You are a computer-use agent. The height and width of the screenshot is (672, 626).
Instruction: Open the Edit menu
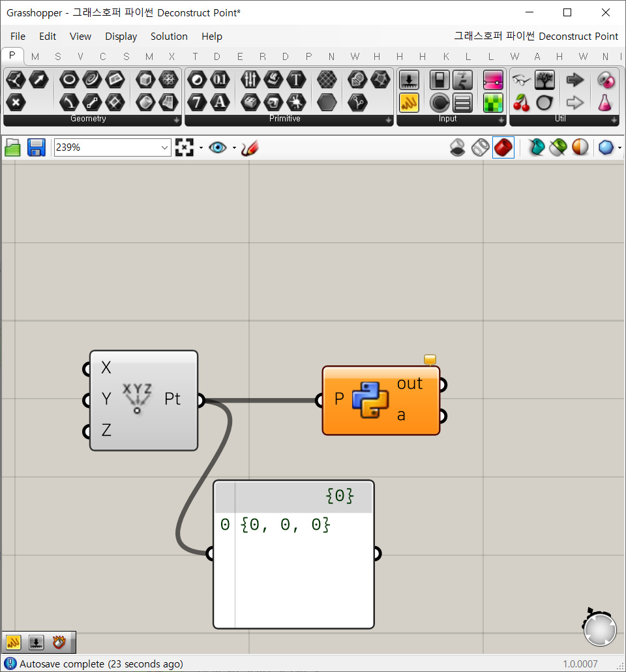point(48,37)
